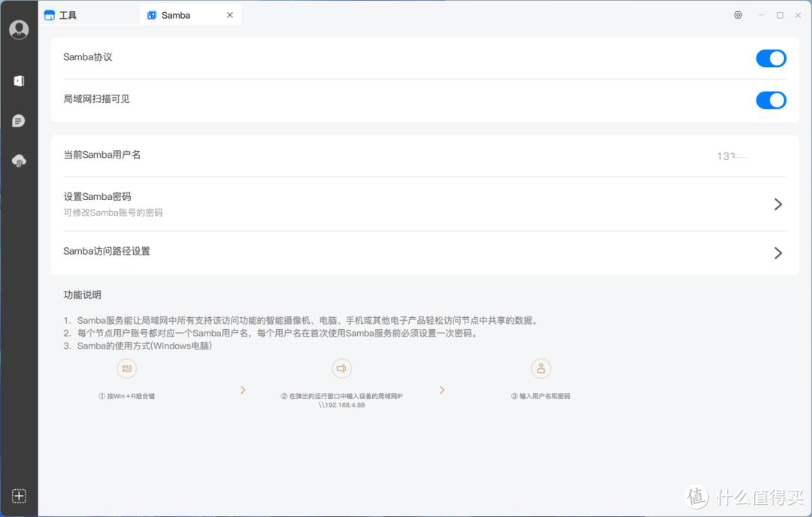Open Samba访问路径设置 via the arrow
Viewport: 812px width, 517px height.
click(x=777, y=252)
